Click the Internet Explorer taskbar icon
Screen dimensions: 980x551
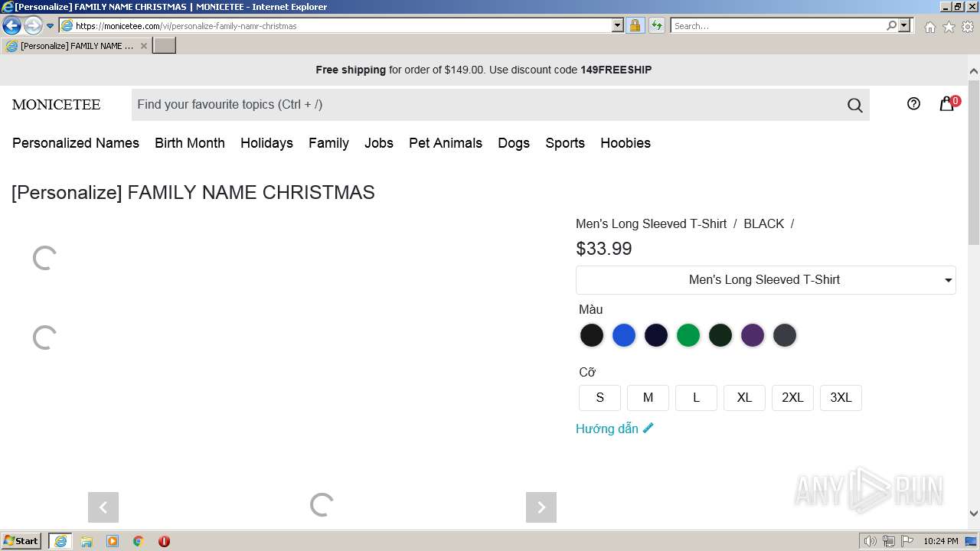point(60,541)
